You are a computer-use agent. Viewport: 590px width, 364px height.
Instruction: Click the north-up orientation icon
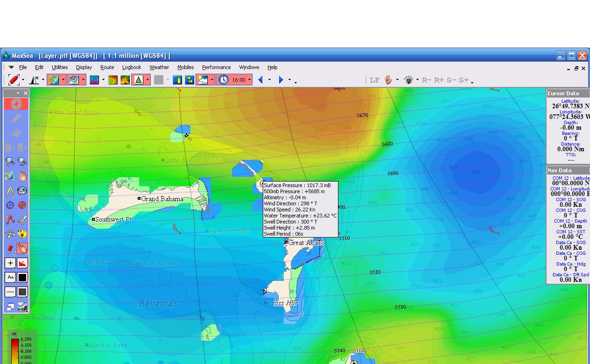(x=34, y=80)
